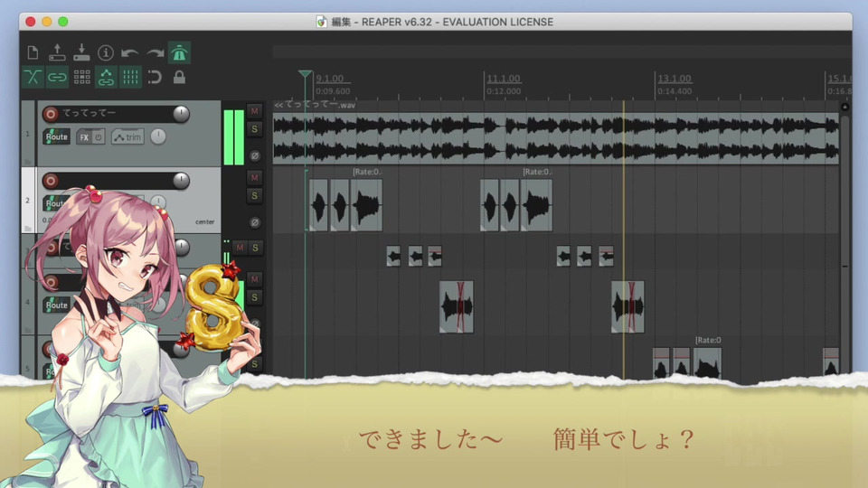The image size is (868, 488).
Task: Solo track 3 with S button
Action: coord(255,248)
